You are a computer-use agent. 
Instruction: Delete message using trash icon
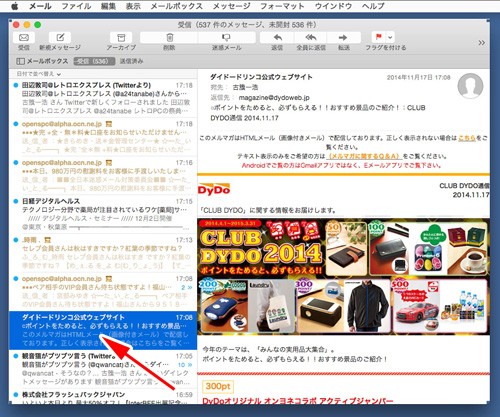169,37
